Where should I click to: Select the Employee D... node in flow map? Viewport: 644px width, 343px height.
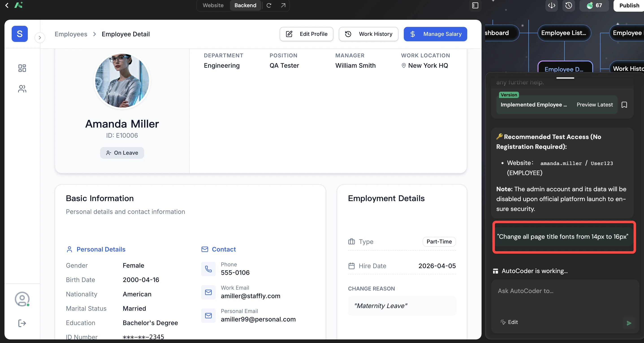[565, 67]
